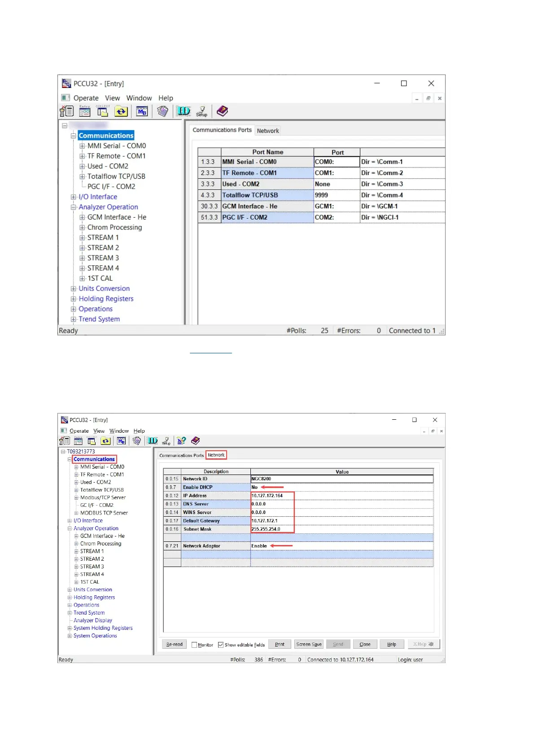Click the Entry icon in the upper window toolbar

85,111
